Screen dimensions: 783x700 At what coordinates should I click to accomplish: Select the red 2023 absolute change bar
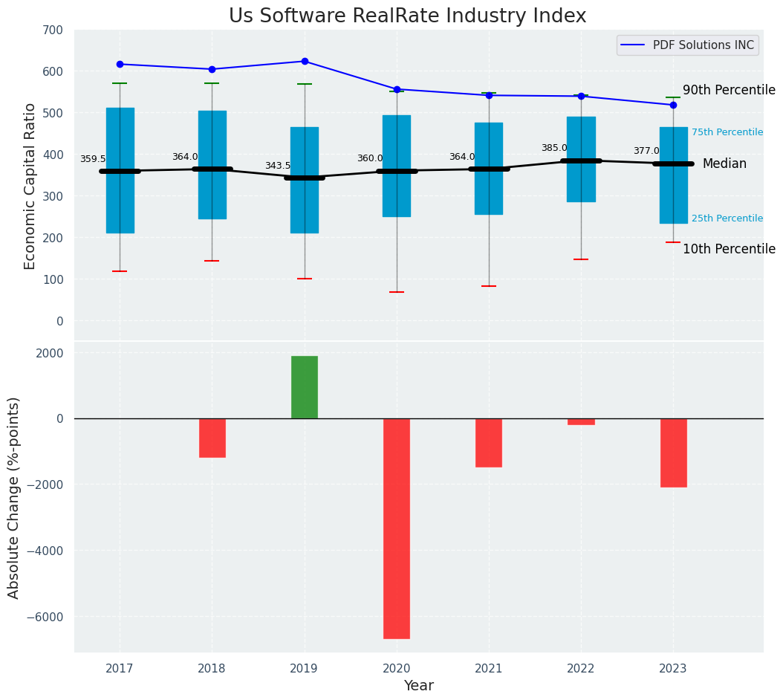pos(673,453)
